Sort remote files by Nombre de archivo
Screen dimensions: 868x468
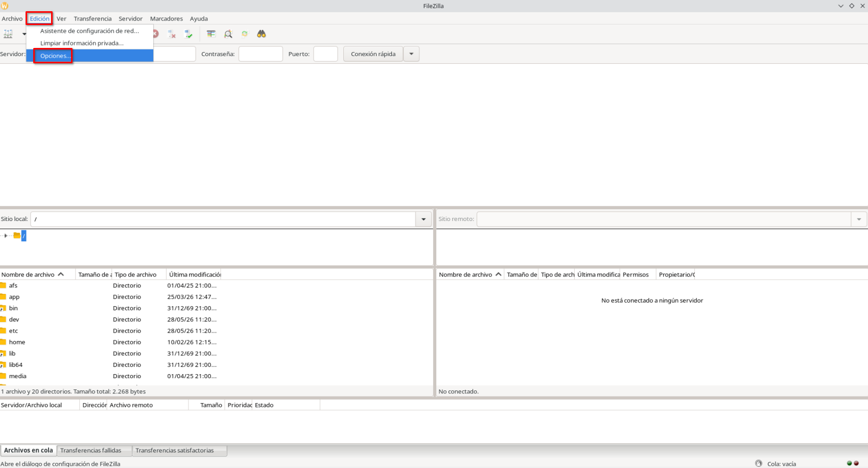coord(471,275)
